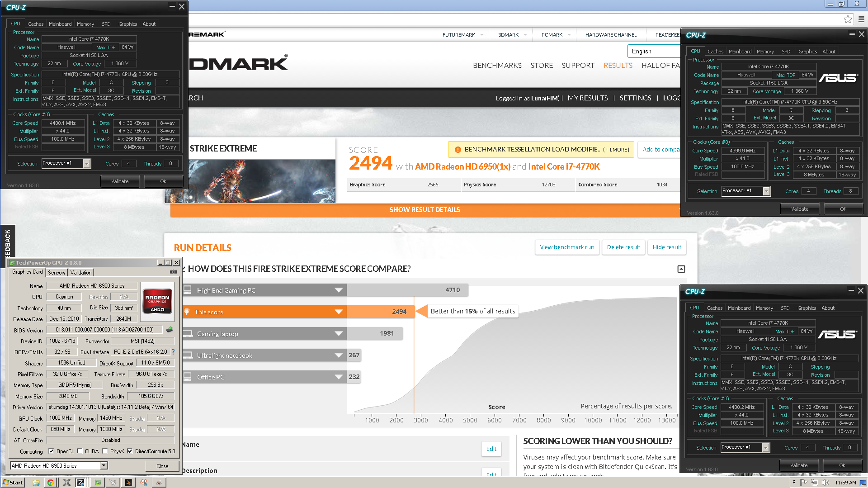Switch to GPU-Z Validation tab
This screenshot has width=868, height=488.
click(x=81, y=273)
